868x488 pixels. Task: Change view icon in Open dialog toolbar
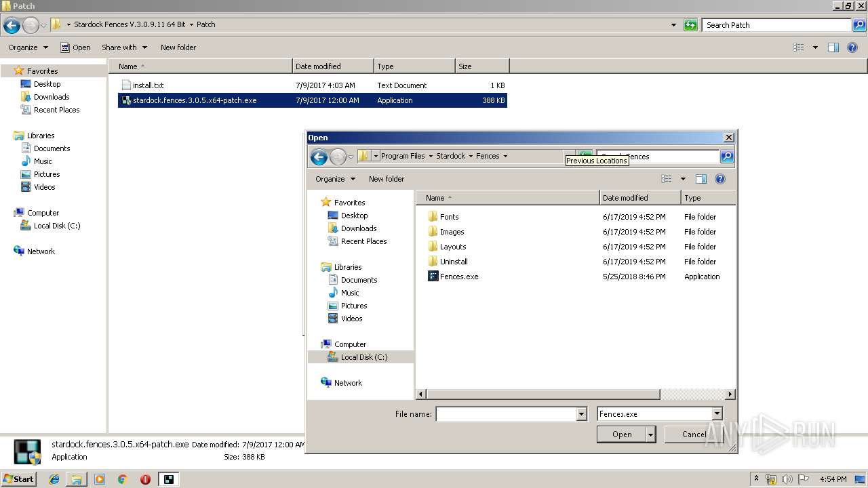[667, 179]
